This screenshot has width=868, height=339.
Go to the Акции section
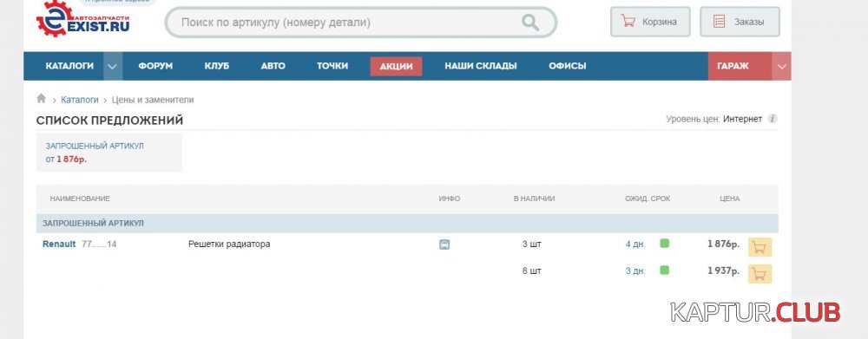click(x=396, y=67)
